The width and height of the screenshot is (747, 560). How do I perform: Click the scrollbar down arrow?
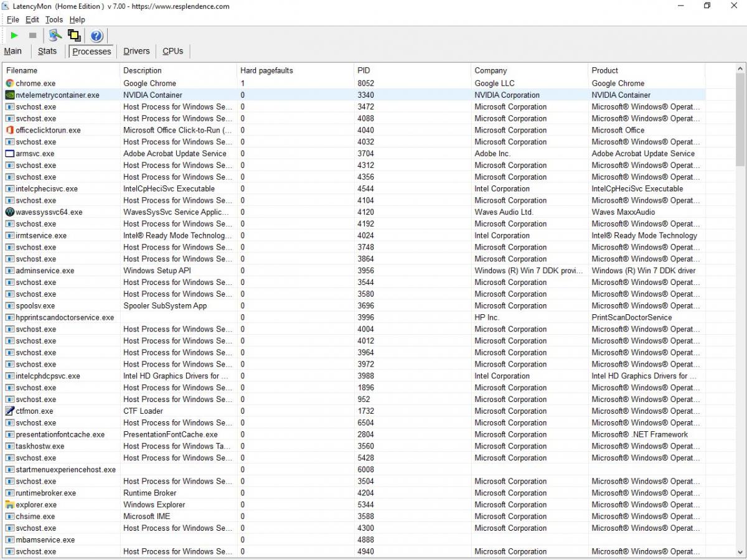[740, 551]
